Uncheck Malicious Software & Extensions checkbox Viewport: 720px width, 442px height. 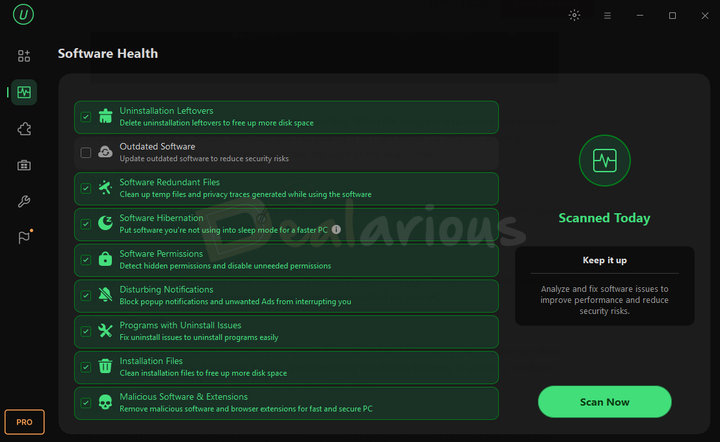tap(85, 403)
